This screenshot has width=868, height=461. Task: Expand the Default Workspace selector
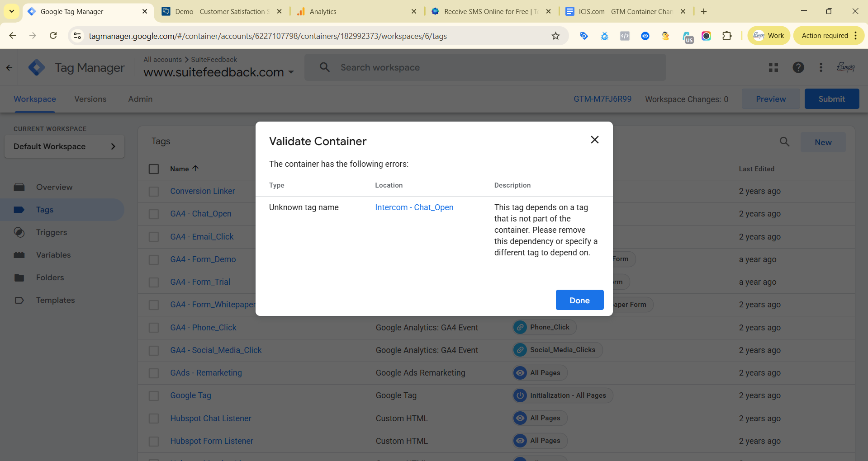point(64,146)
